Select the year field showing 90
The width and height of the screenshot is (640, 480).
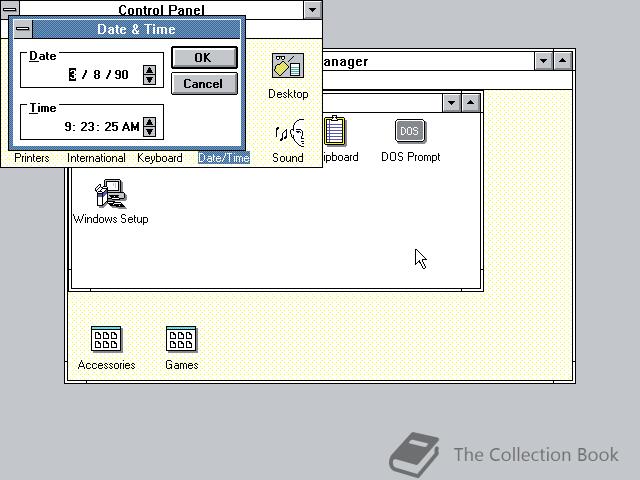click(x=121, y=75)
